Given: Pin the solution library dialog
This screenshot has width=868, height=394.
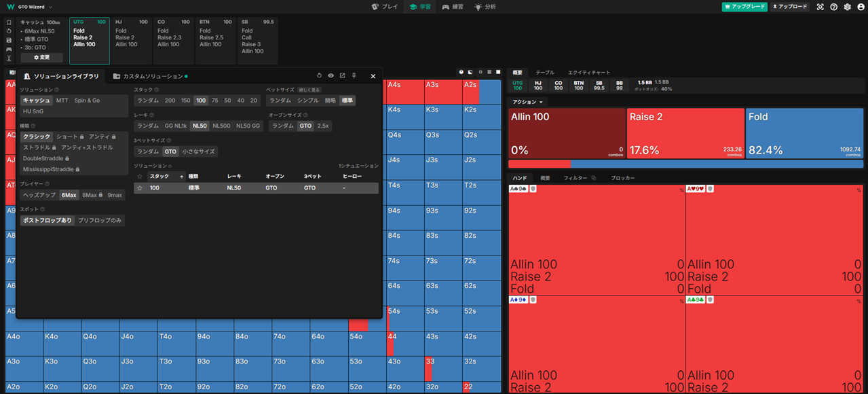Looking at the screenshot, I should point(354,76).
